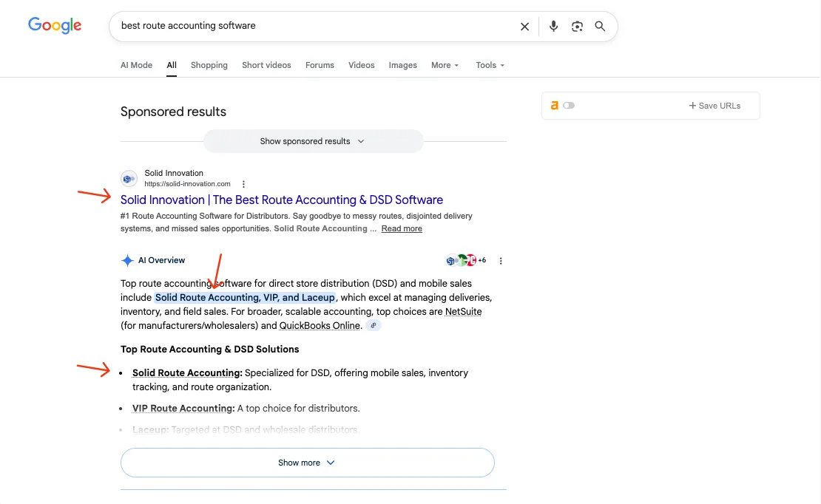Switch to Videos tab

pyautogui.click(x=361, y=66)
